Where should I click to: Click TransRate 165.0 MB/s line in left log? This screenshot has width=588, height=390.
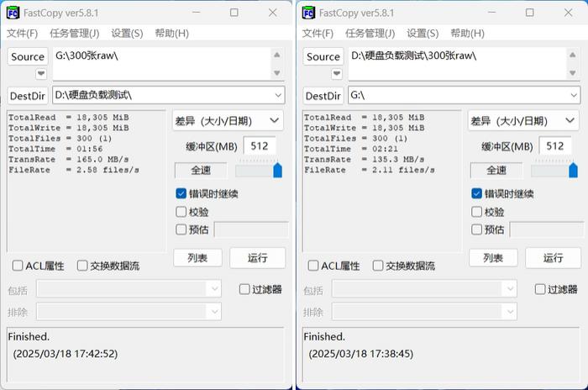pyautogui.click(x=69, y=160)
